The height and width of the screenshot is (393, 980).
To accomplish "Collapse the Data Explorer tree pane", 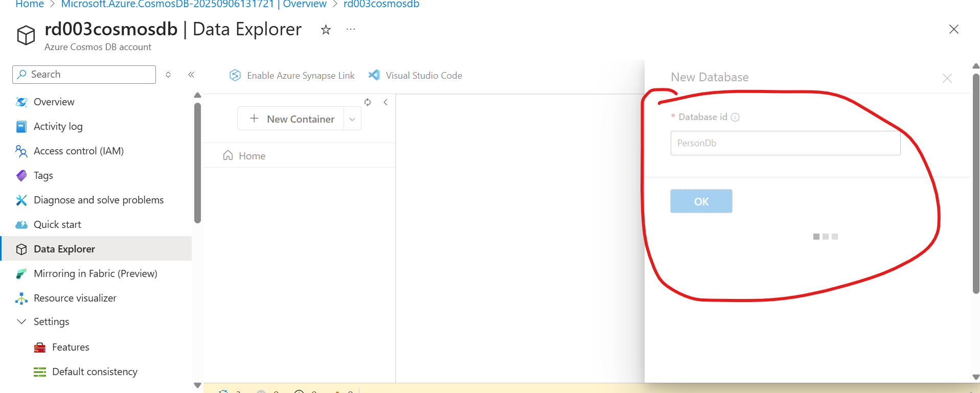I will point(385,102).
